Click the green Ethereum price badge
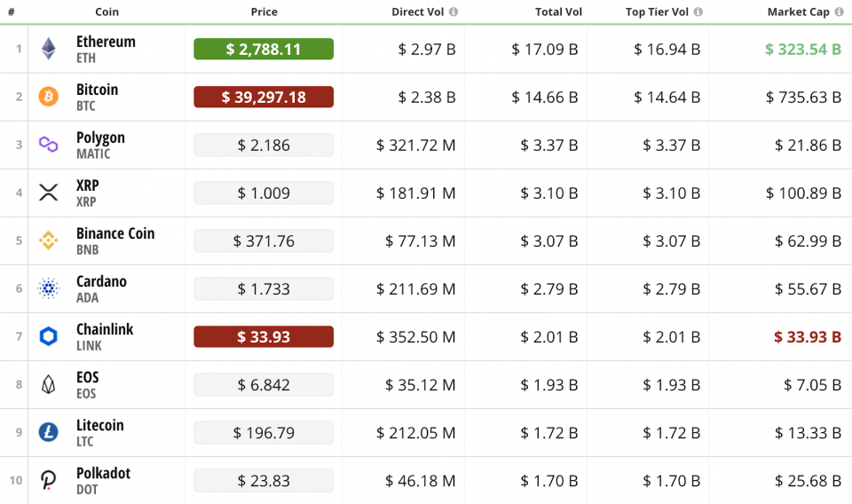Viewport: 852px width, 504px height. pyautogui.click(x=264, y=49)
